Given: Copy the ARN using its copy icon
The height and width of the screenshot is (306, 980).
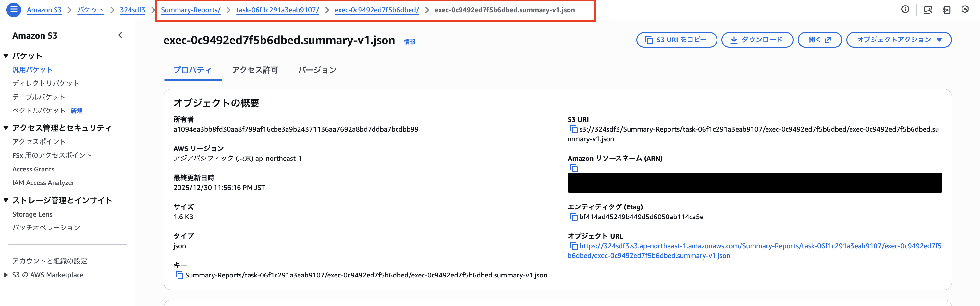Looking at the screenshot, I should [x=573, y=168].
